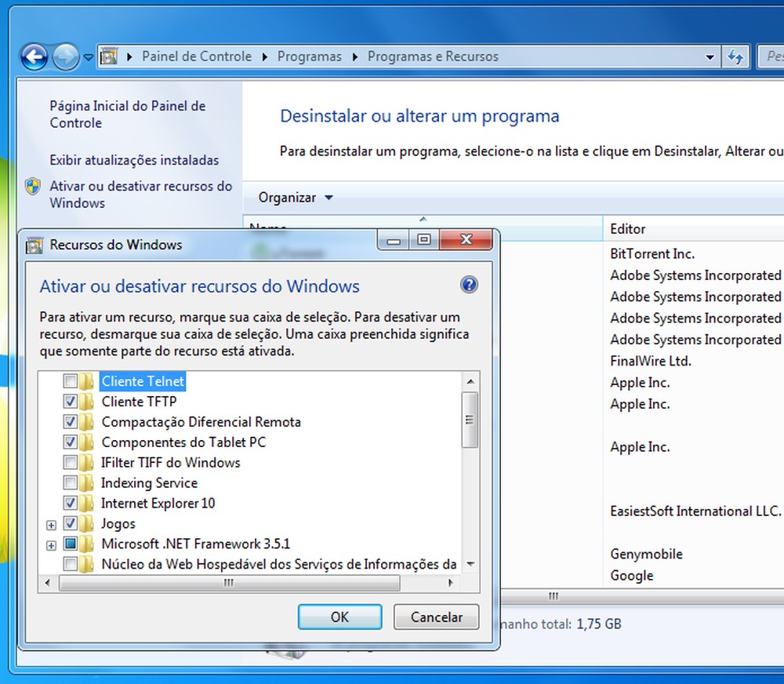784x684 pixels.
Task: Click the Recursos do Windows title bar icon
Action: (33, 244)
